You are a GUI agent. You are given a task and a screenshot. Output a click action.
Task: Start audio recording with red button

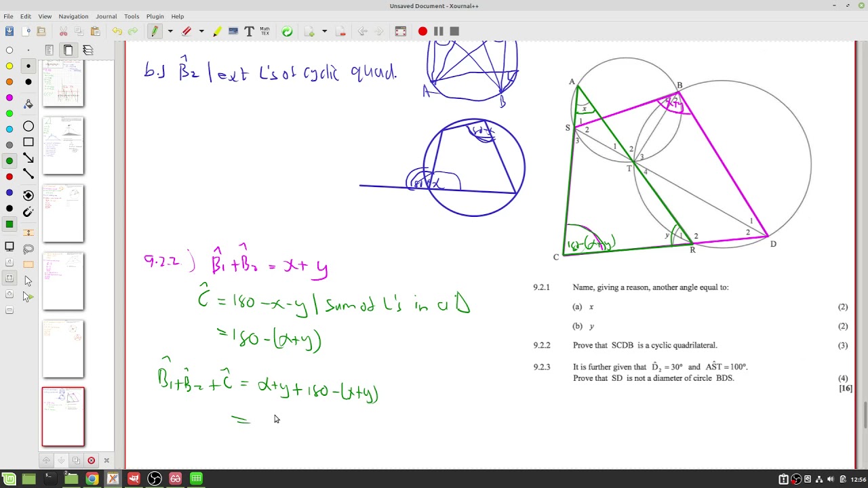(x=422, y=31)
